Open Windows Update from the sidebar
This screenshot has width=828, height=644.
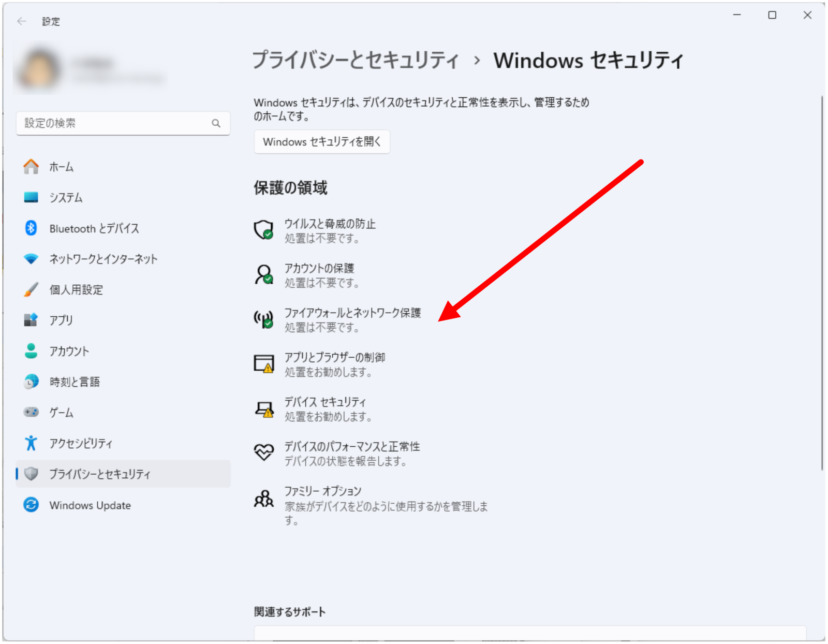click(x=90, y=505)
